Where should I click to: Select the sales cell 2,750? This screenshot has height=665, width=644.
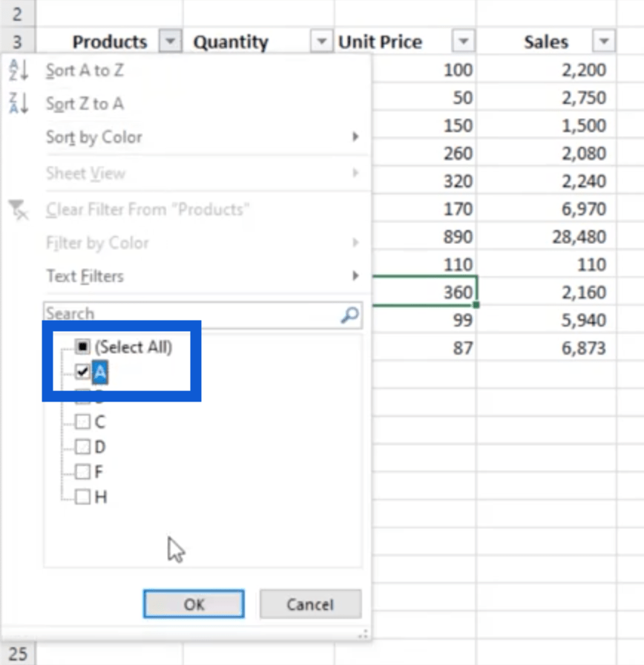[546, 97]
